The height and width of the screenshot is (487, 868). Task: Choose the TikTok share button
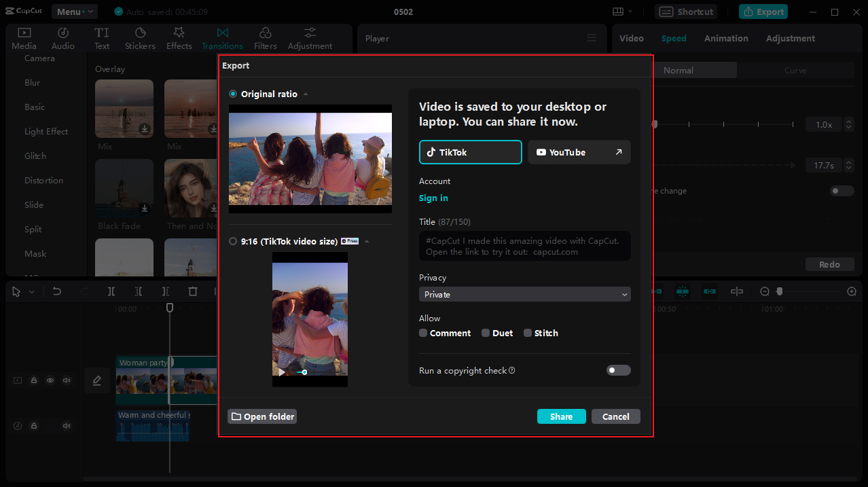(x=471, y=152)
